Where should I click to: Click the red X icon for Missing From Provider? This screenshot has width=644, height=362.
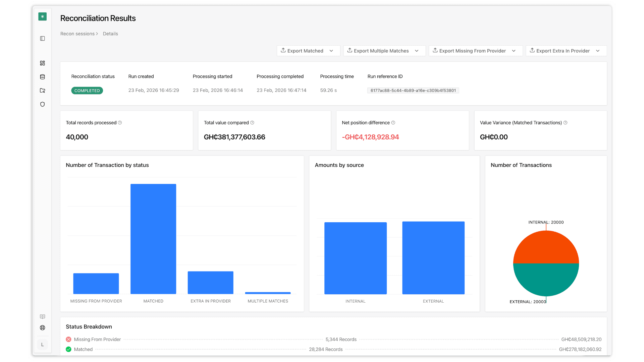tap(68, 339)
